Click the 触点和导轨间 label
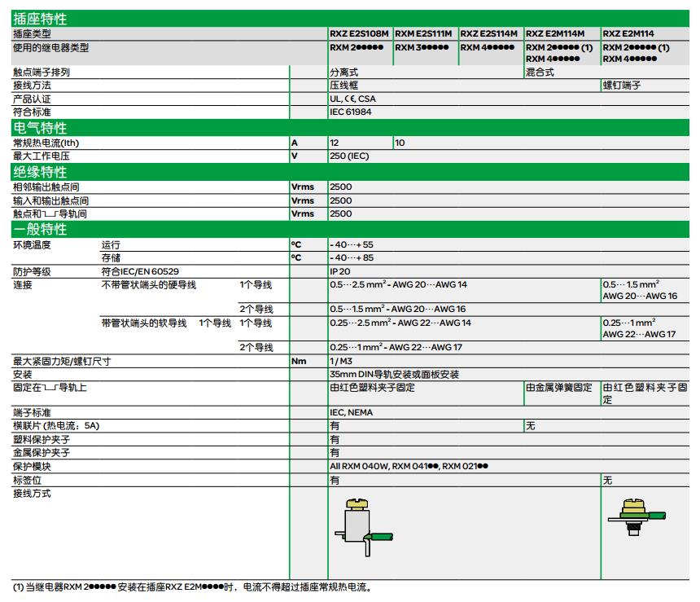Screen dimensions: 700x602 tap(50, 213)
